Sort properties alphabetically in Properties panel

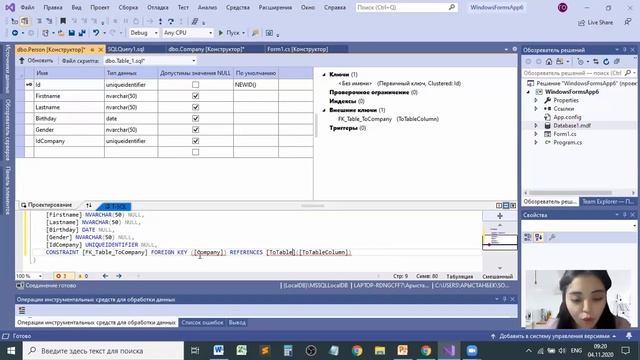(x=538, y=237)
